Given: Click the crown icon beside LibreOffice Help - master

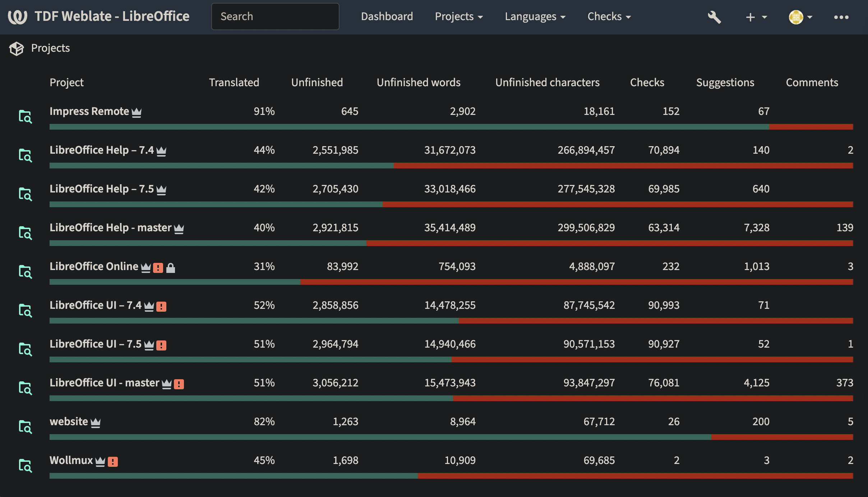Looking at the screenshot, I should click(179, 229).
